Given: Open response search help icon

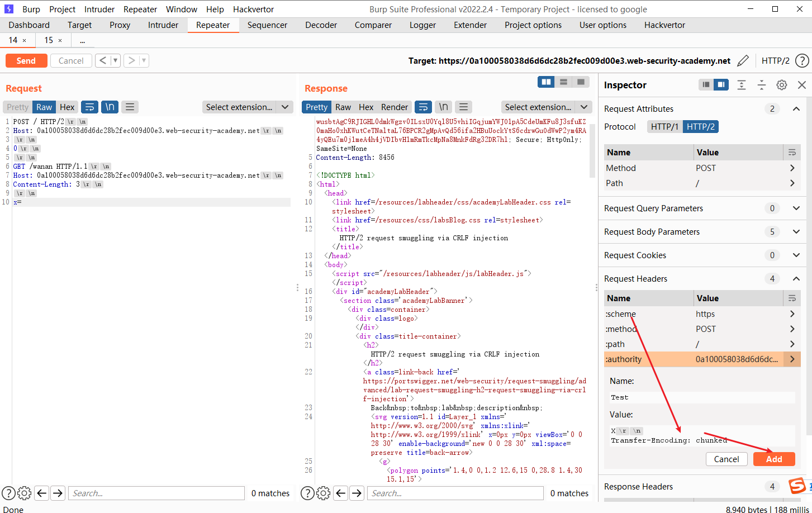Looking at the screenshot, I should 307,493.
